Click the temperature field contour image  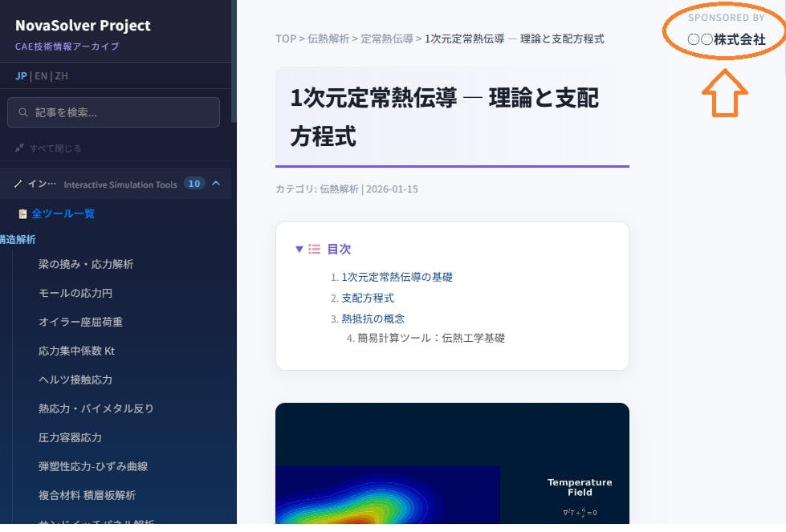387,493
